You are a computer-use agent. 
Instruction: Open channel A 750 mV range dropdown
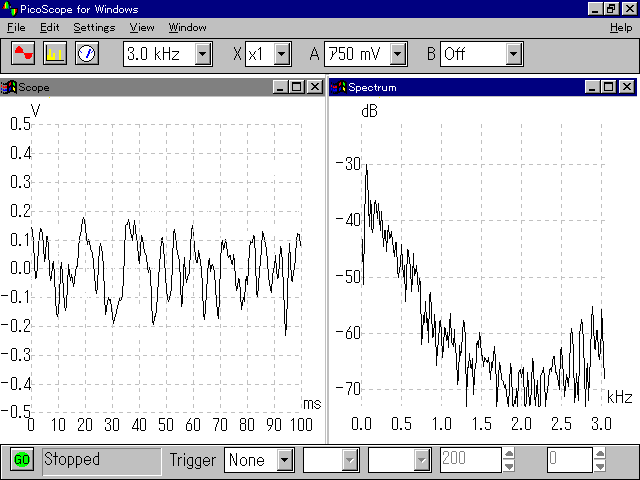coord(398,53)
